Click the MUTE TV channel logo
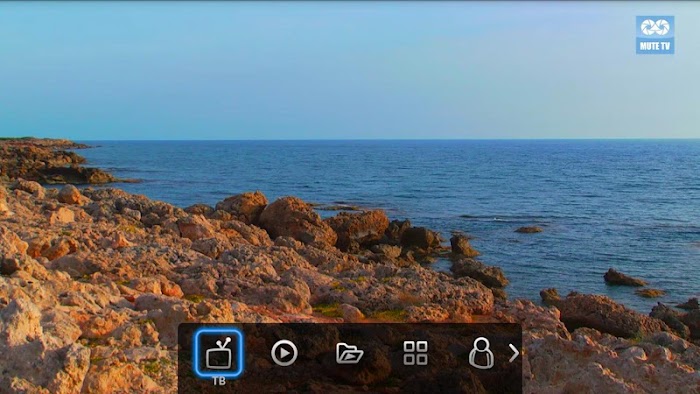Screen dimensions: 700x394 (x=655, y=35)
